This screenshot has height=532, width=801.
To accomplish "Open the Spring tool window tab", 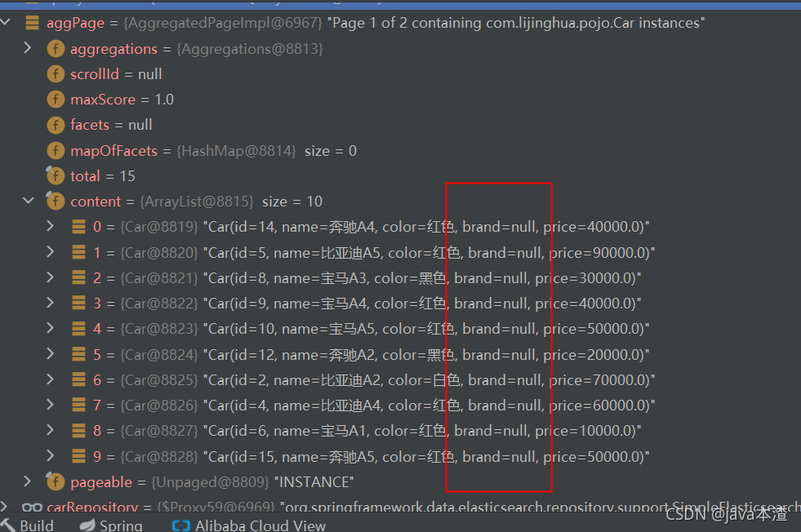I will (x=111, y=525).
